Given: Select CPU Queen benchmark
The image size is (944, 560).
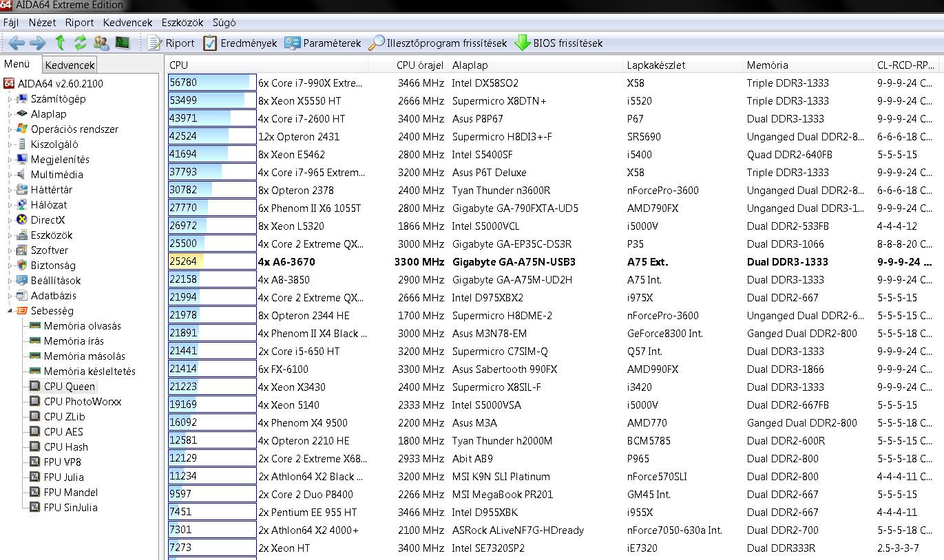Looking at the screenshot, I should click(70, 387).
